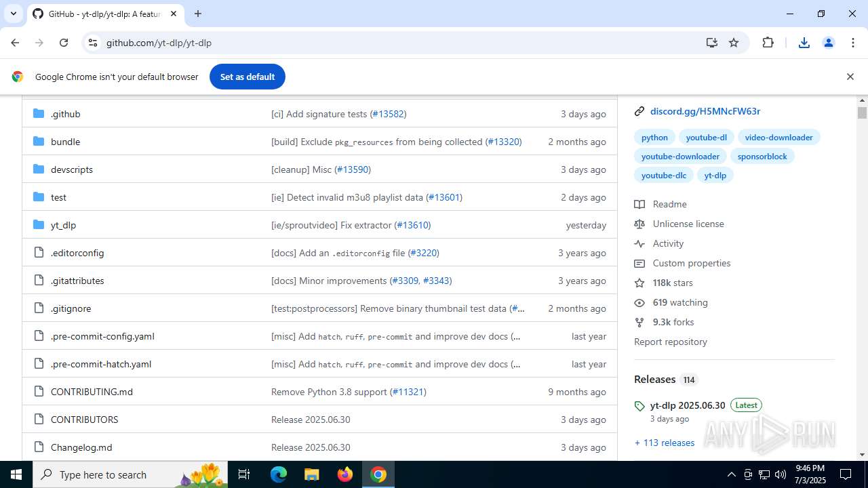Click the pulse icon next to Activity

639,243
